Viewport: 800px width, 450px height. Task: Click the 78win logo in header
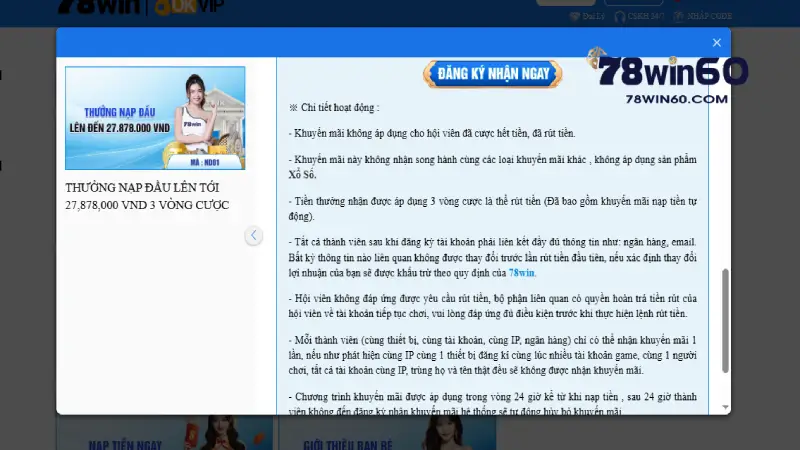click(x=99, y=6)
